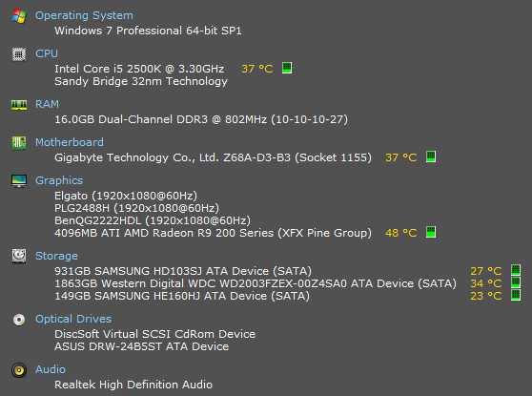Open the Operating System section link
Viewport: 532px width, 396px height.
click(x=84, y=15)
